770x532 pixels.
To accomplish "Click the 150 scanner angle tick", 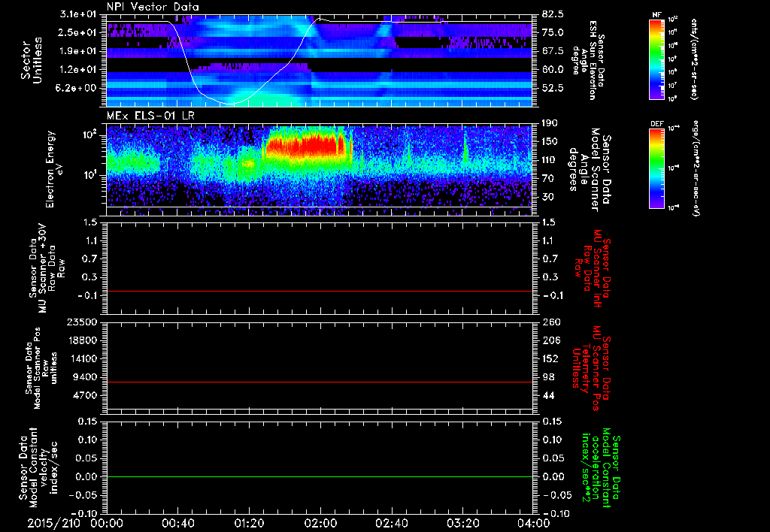I will pyautogui.click(x=550, y=141).
